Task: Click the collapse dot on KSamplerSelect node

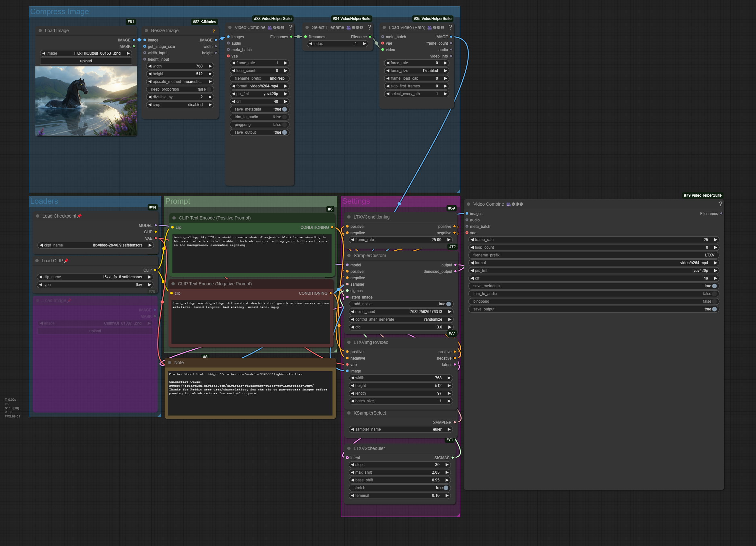Action: click(349, 413)
